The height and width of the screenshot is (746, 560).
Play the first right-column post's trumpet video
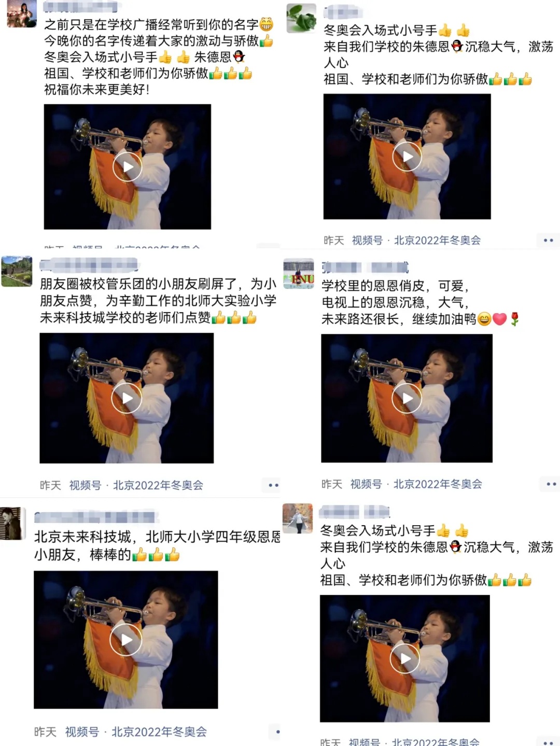[x=407, y=156]
